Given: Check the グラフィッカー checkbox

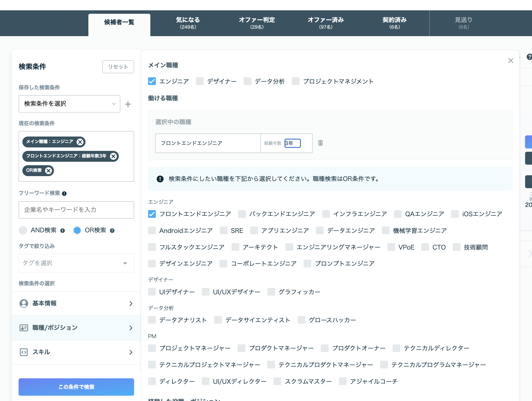Looking at the screenshot, I should 271,292.
